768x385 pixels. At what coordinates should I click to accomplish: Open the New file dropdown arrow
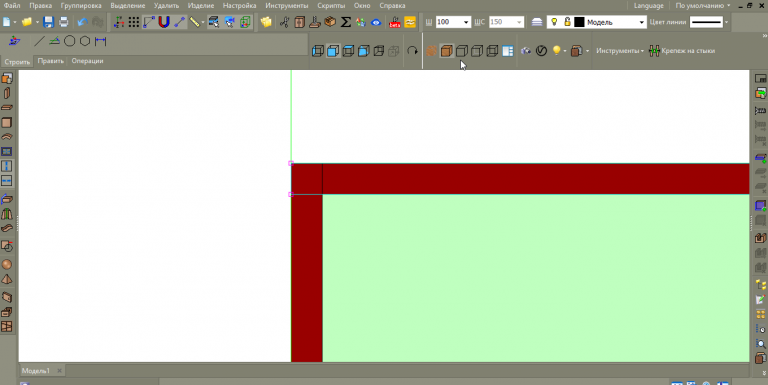coord(15,23)
